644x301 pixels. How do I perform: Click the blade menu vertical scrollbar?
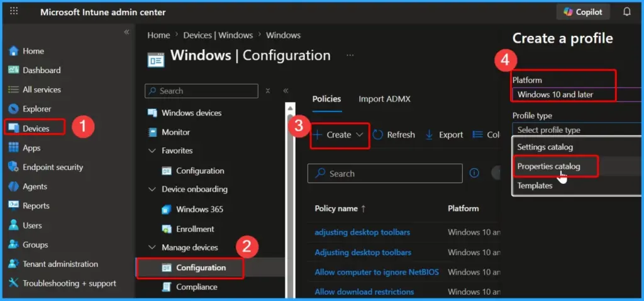point(291,200)
